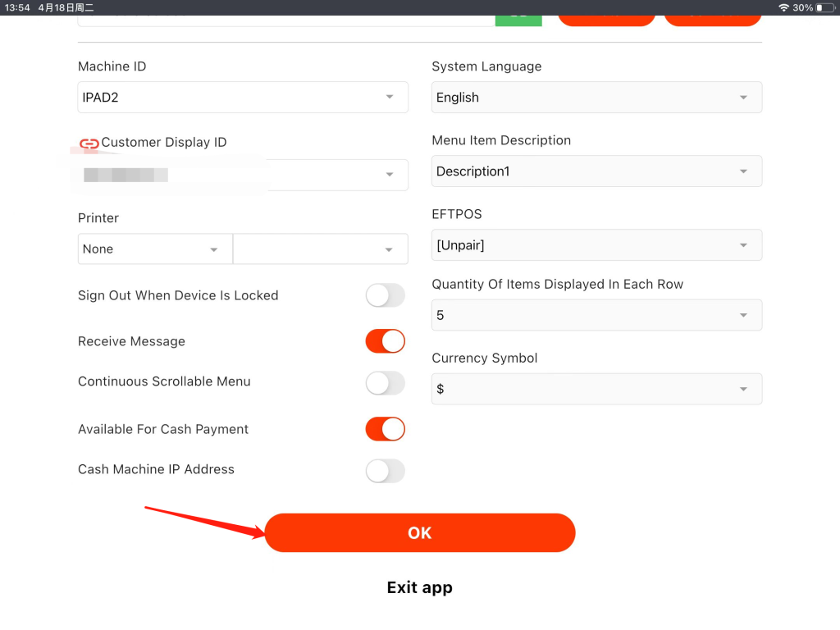Open the Currency Symbol dropdown
Image resolution: width=840 pixels, height=630 pixels.
click(x=596, y=390)
